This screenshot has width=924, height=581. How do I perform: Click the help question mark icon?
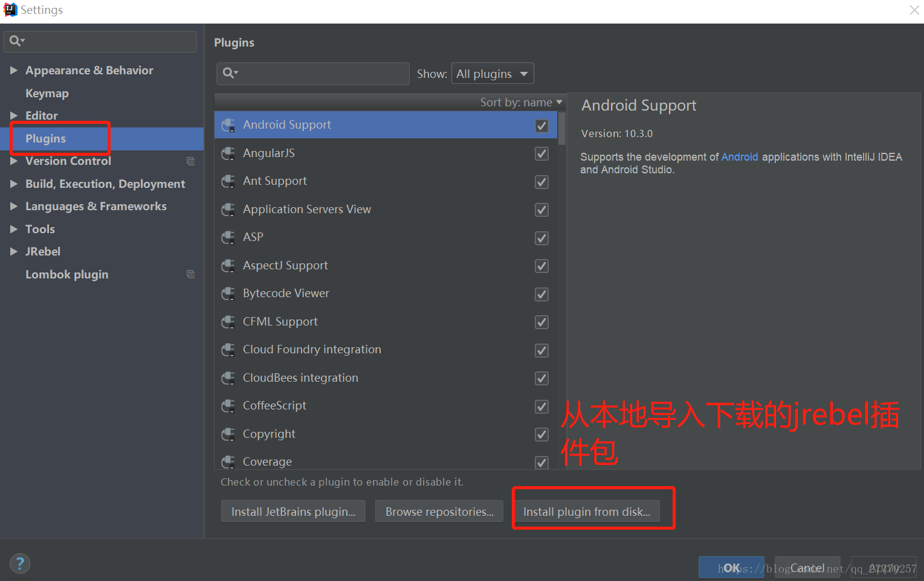click(x=20, y=563)
